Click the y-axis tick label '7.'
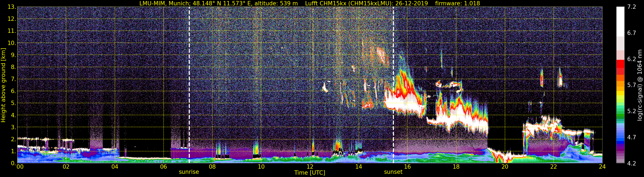The width and height of the screenshot is (644, 177). (13, 79)
